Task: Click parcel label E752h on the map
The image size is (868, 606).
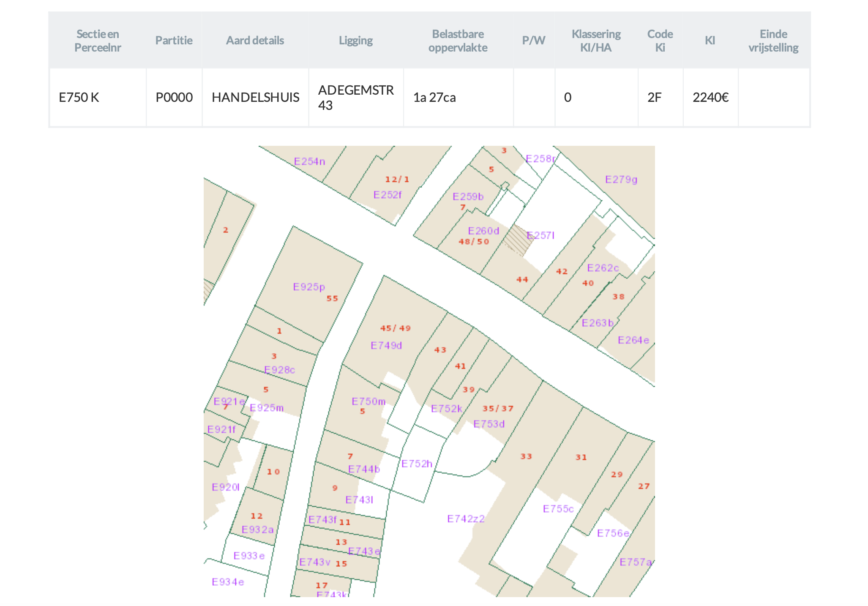Action: pyautogui.click(x=417, y=464)
